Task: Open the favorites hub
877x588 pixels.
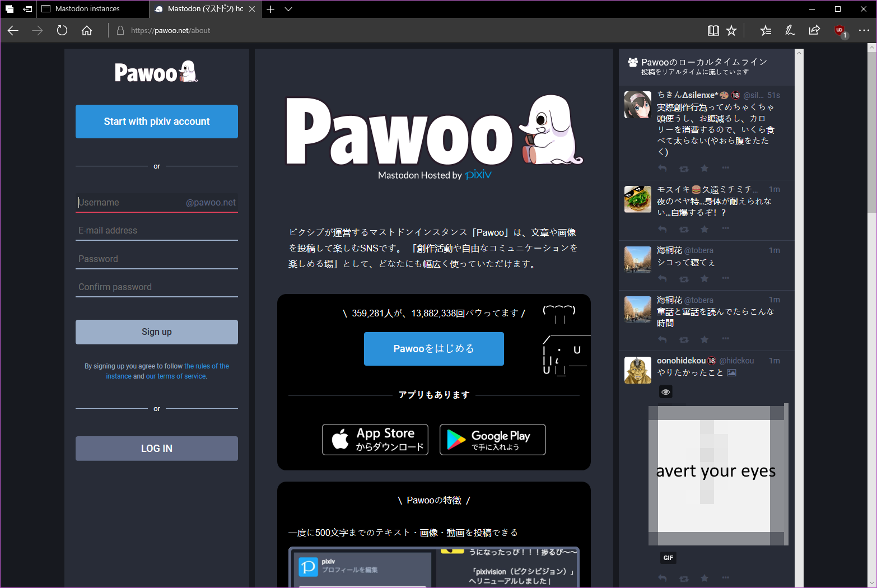Action: coord(766,31)
